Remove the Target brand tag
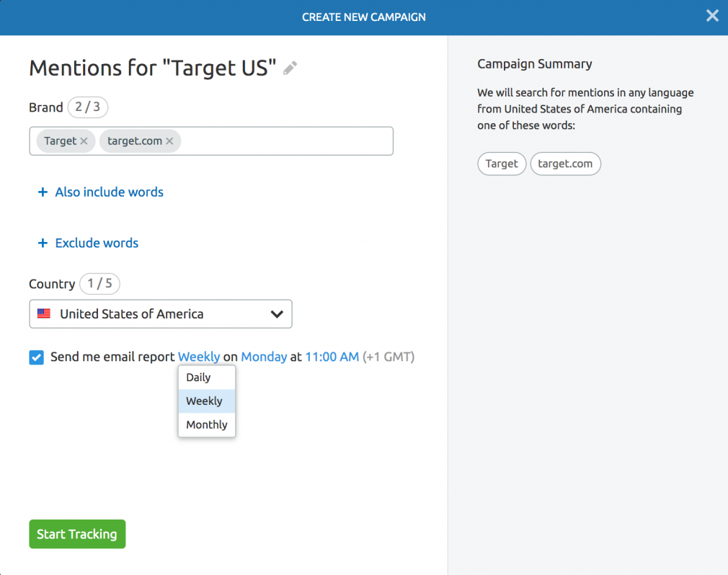The width and height of the screenshot is (728, 575). click(84, 141)
